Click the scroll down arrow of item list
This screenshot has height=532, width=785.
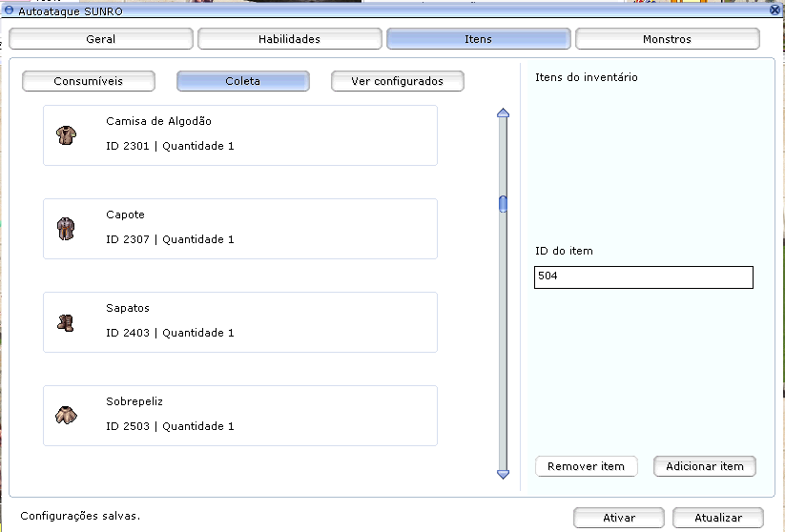503,474
